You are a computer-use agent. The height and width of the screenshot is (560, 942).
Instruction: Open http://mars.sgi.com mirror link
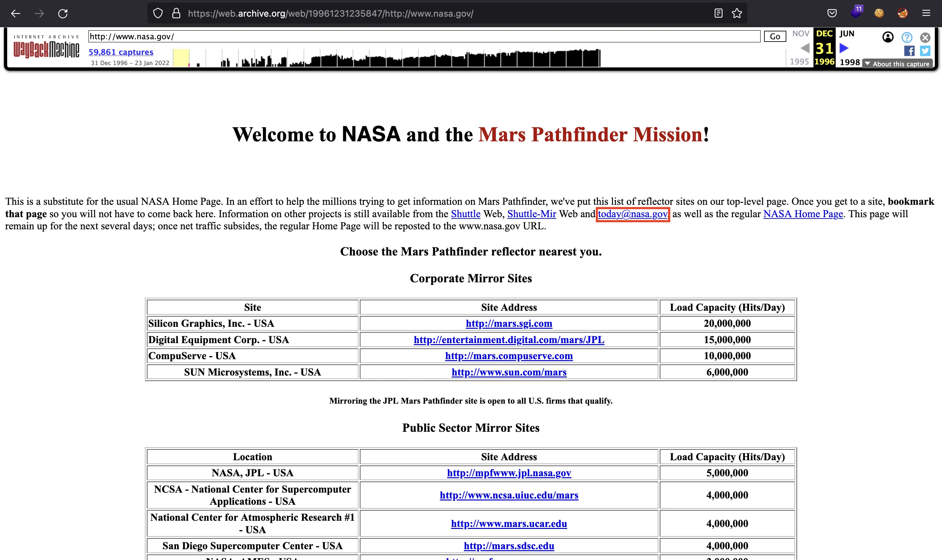pos(509,324)
